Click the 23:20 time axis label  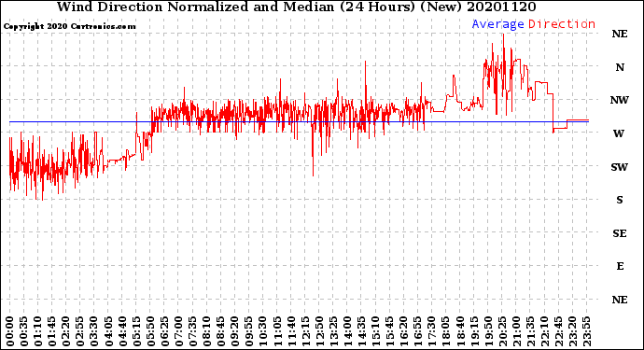pos(572,331)
